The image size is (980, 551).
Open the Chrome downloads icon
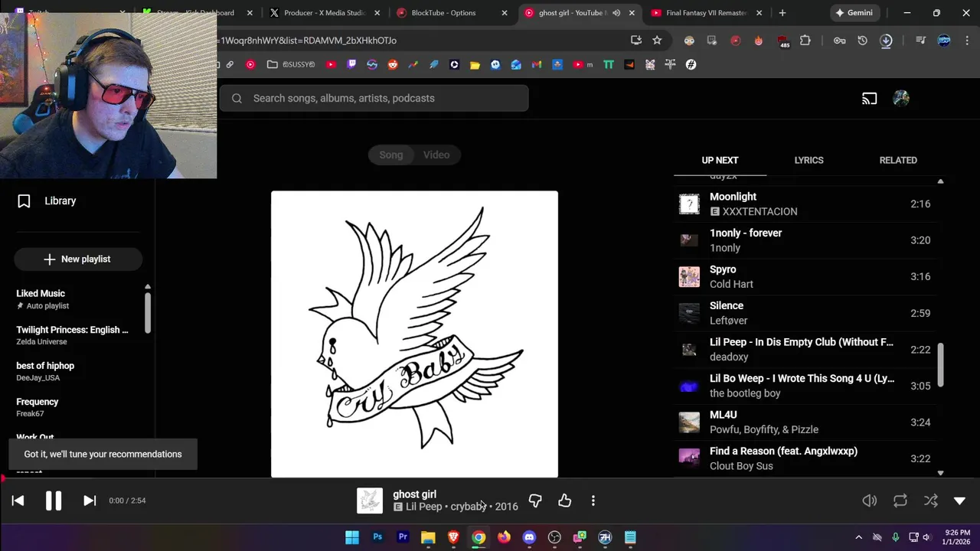(x=886, y=41)
